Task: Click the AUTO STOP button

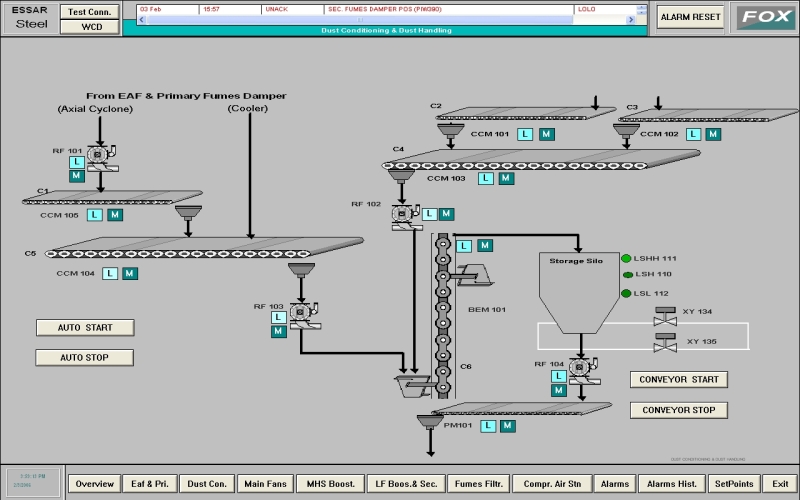Action: (85, 358)
